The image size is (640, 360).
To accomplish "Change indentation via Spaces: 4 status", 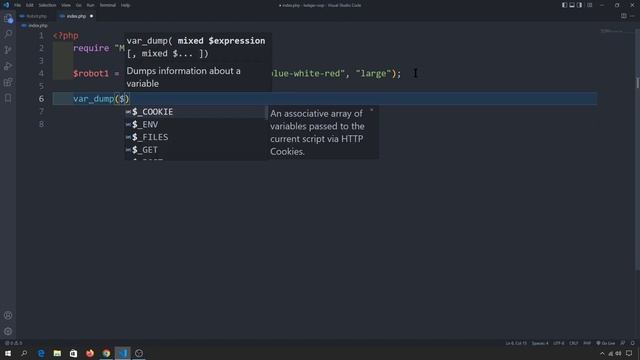I will tap(540, 343).
